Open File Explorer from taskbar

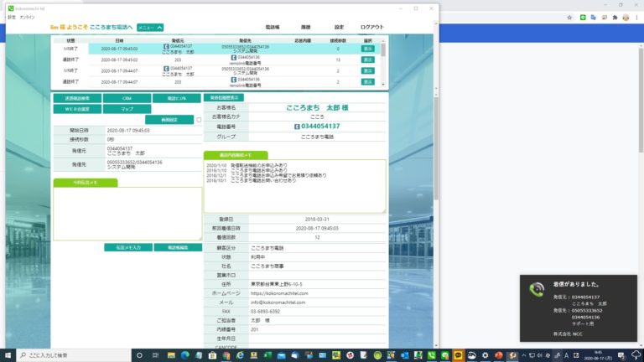(171, 355)
